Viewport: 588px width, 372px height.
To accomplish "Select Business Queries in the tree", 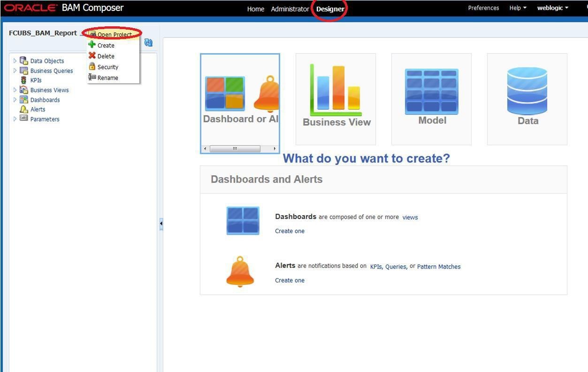I will [52, 70].
